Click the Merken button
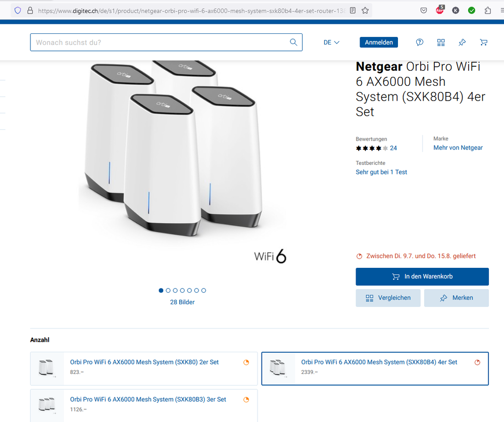504x422 pixels. pos(457,298)
